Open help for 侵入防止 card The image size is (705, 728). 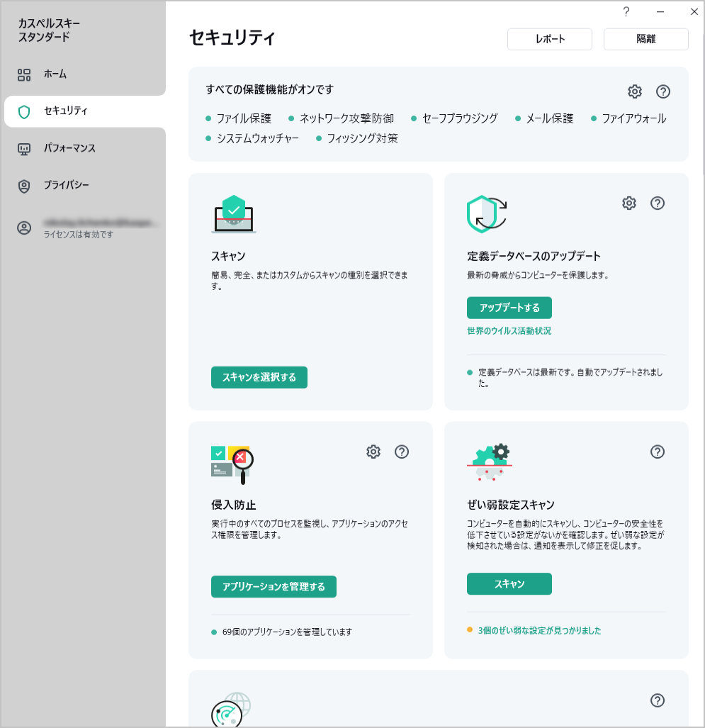[x=402, y=452]
